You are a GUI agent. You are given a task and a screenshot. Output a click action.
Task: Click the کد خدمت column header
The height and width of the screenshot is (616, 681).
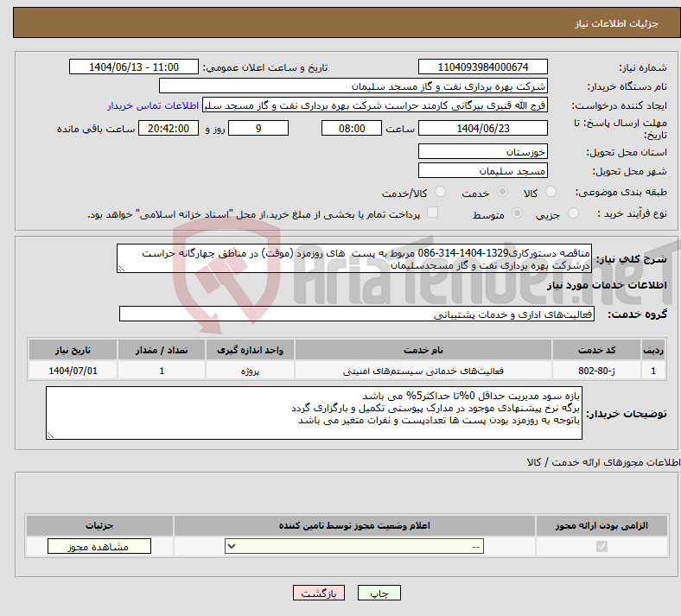click(x=597, y=350)
